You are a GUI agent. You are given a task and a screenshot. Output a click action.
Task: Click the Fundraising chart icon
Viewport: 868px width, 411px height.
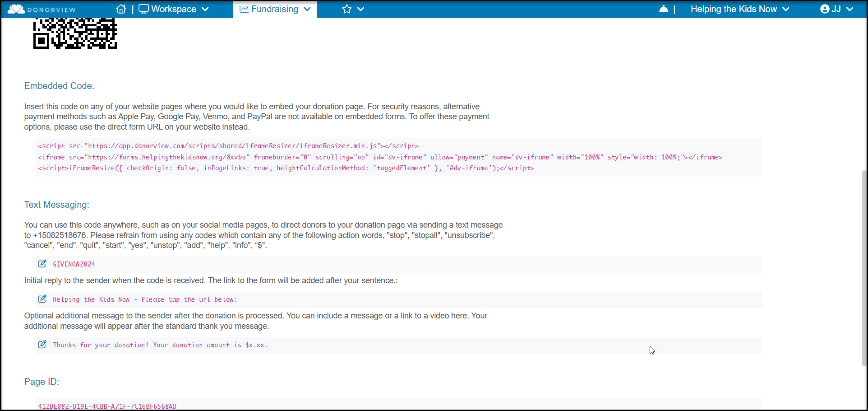coord(244,9)
